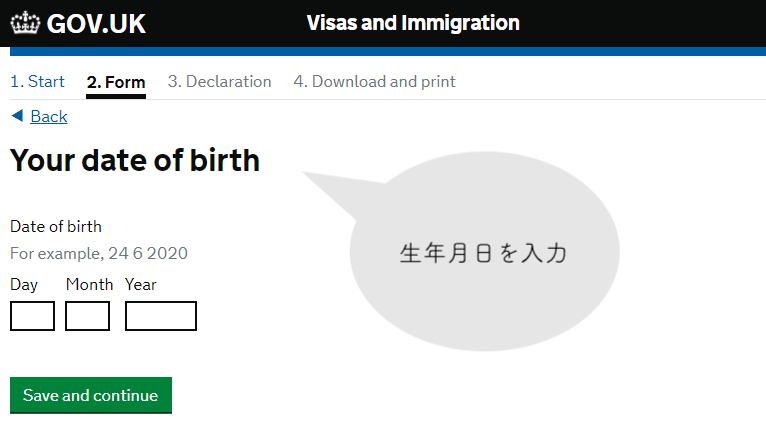Open the GOV.UK home text link
This screenshot has width=766, height=427.
pyautogui.click(x=96, y=23)
